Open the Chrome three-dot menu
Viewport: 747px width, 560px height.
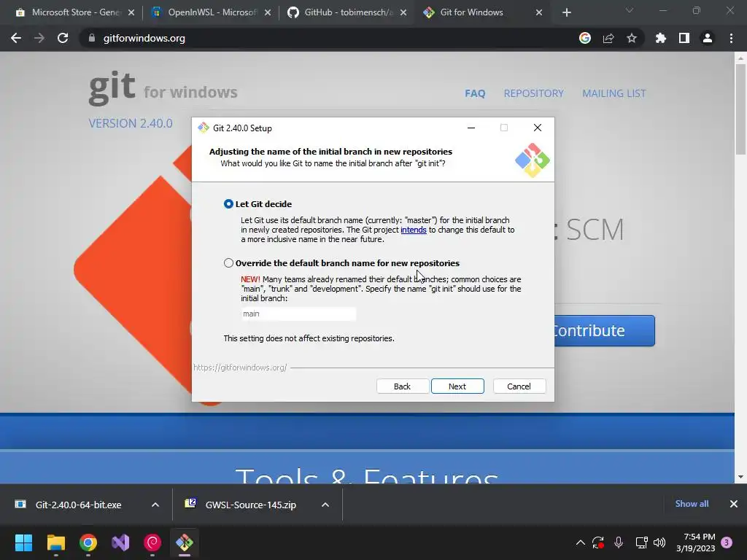pos(731,38)
